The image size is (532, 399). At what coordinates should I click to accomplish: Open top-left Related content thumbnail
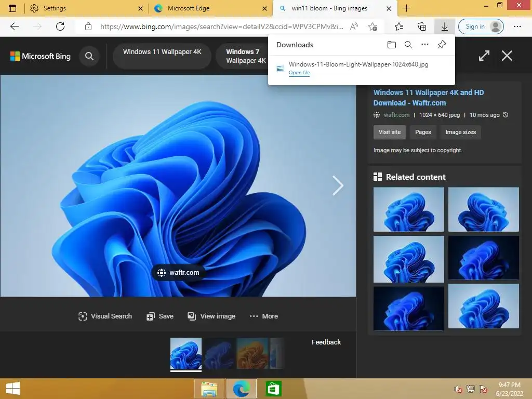[x=408, y=209]
